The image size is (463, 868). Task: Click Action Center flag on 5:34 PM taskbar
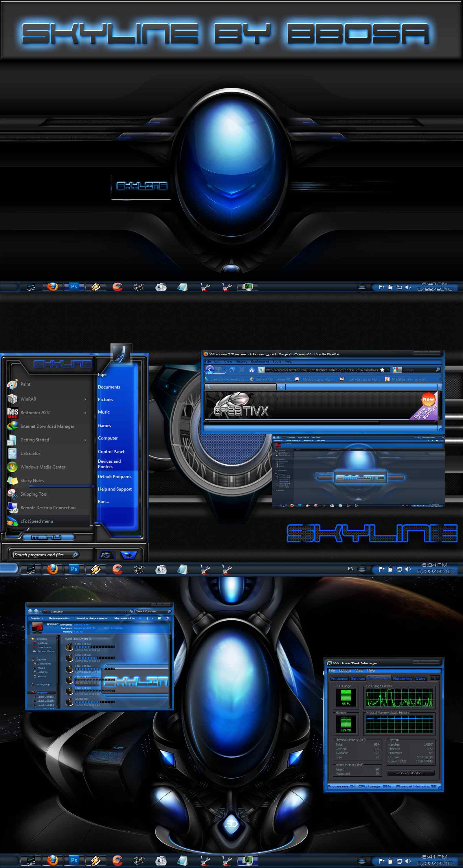382,569
